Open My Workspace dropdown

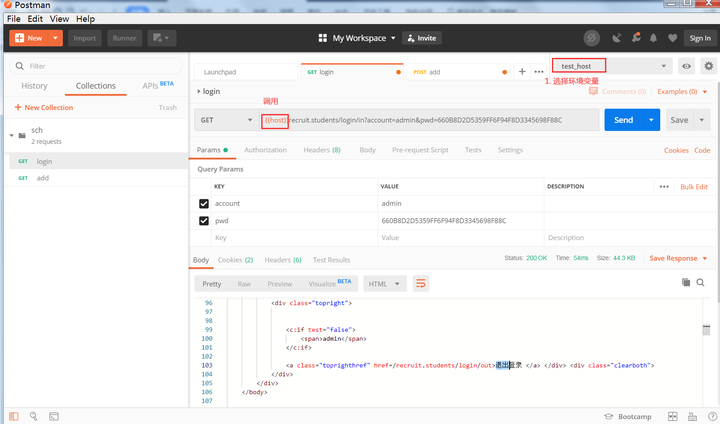pos(357,38)
